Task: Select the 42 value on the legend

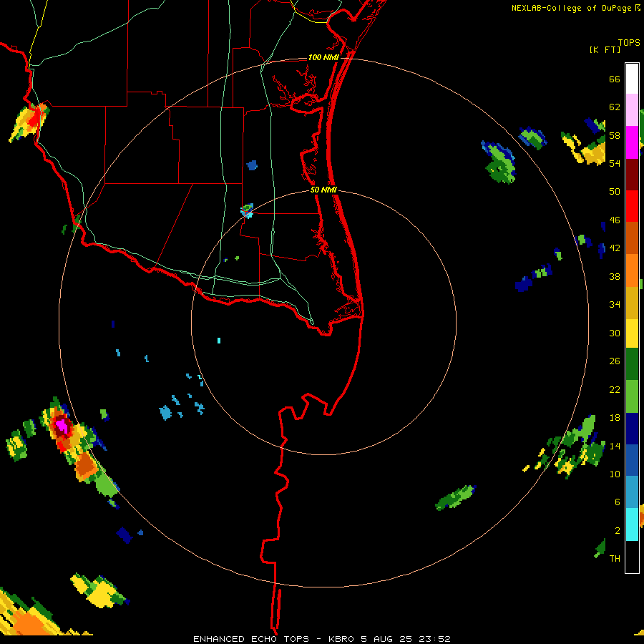Action: pos(615,248)
